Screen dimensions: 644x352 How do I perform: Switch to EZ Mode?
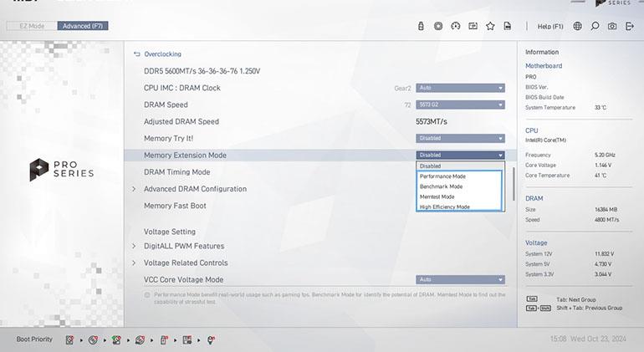(x=32, y=26)
